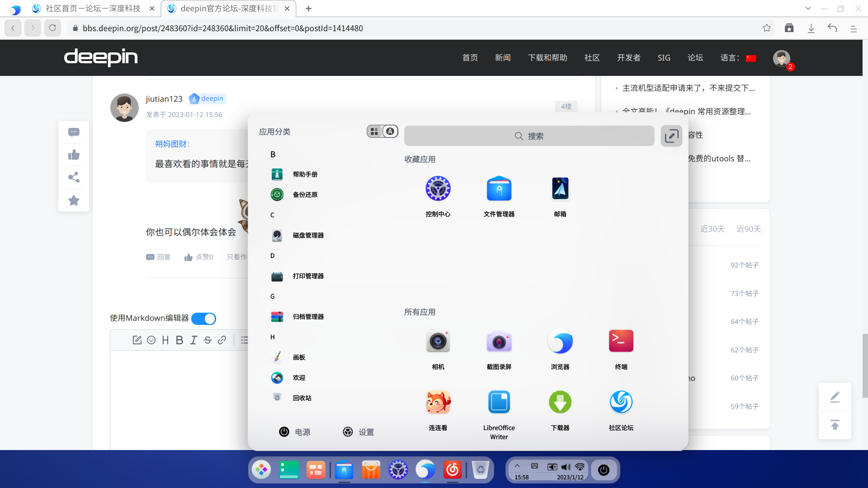Open the Camera app icon
Screen dimensions: 868x488
click(x=438, y=342)
